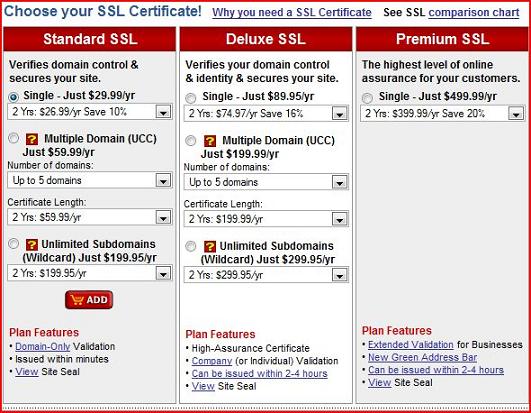The height and width of the screenshot is (413, 531).
Task: Open the Premium '2 Yrs: $399.99/yr Save 20%' dropdown
Action: click(443, 113)
